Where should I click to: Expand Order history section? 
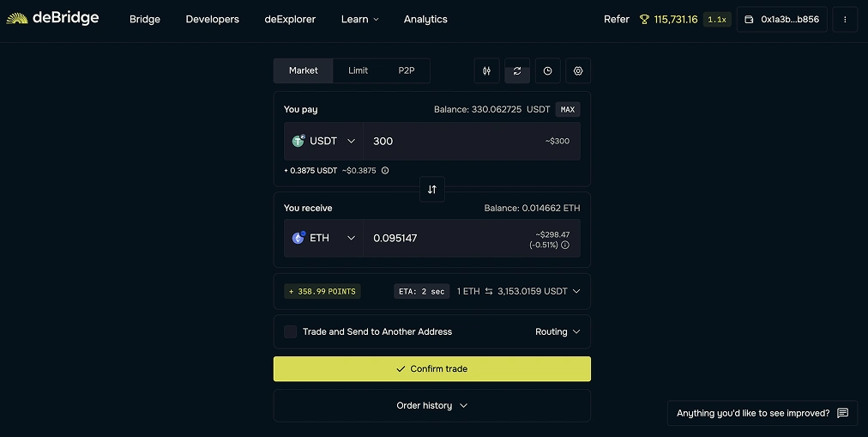[x=431, y=405]
